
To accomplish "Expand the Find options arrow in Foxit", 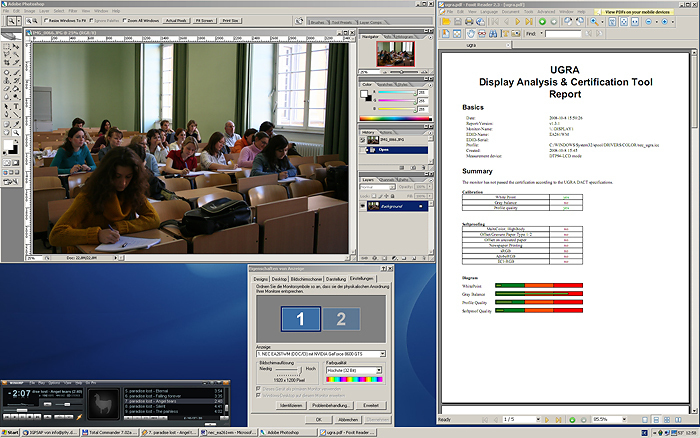I will pyautogui.click(x=542, y=33).
